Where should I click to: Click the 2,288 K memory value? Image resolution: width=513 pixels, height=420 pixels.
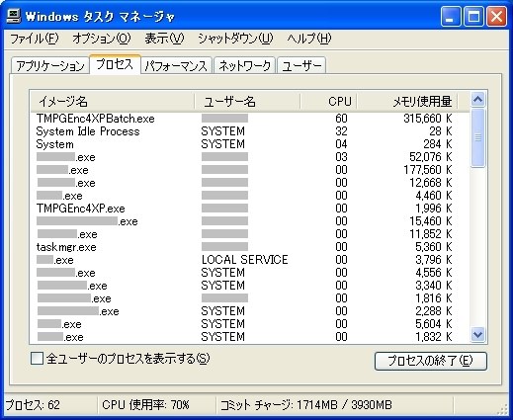click(434, 311)
